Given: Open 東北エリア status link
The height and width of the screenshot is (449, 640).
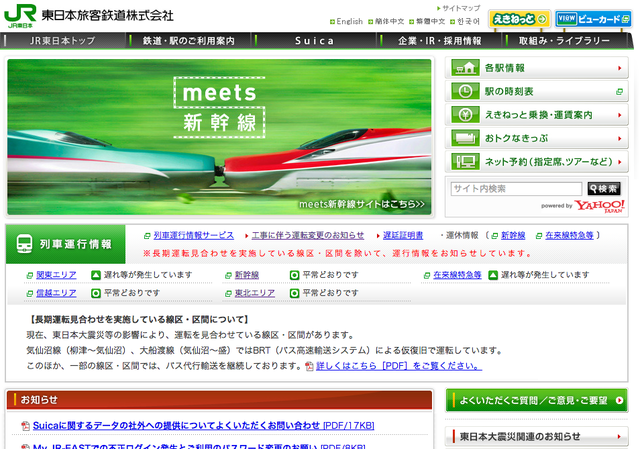Looking at the screenshot, I should (255, 293).
